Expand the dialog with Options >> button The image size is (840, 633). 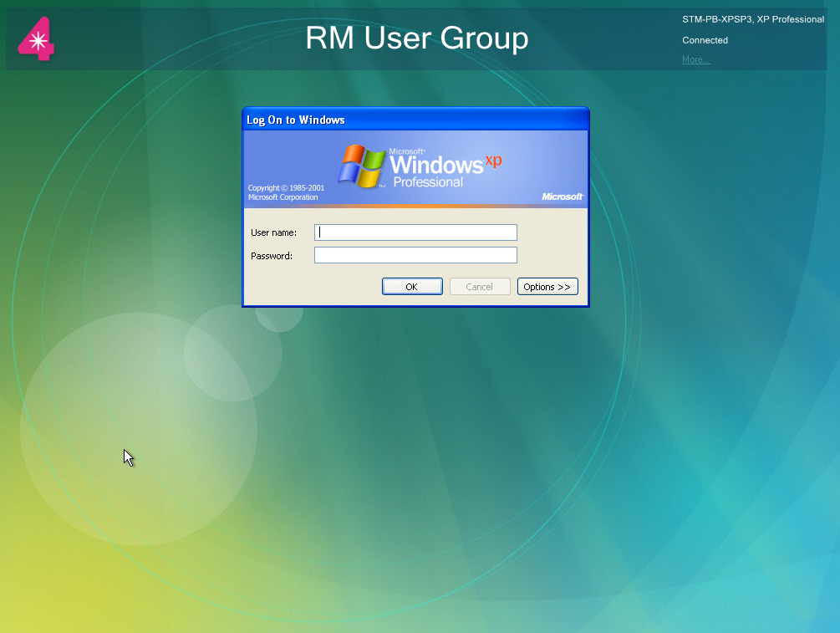pos(547,287)
